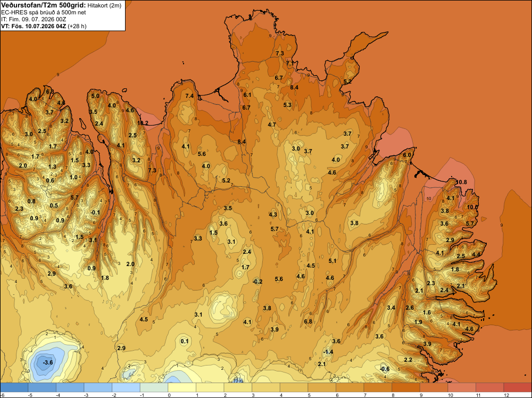The image size is (532, 398).
Task: Click the 5.3 temperature label
Action: click(x=287, y=105)
